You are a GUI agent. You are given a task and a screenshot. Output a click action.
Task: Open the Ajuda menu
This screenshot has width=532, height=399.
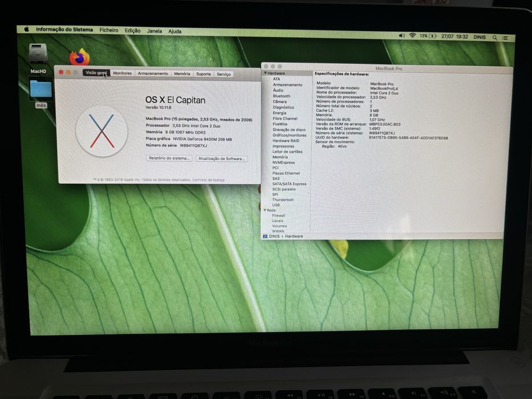(174, 31)
